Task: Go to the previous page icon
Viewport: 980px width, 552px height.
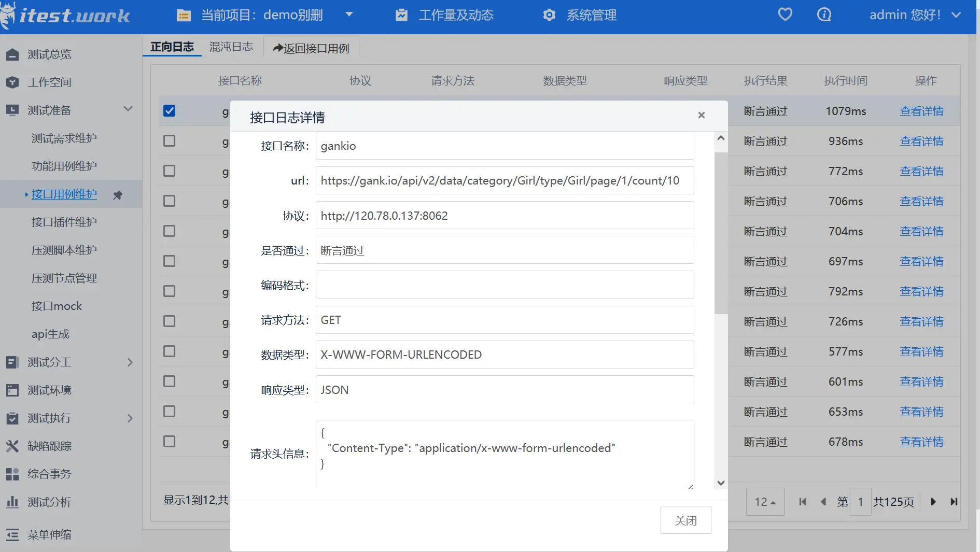Action: 823,502
